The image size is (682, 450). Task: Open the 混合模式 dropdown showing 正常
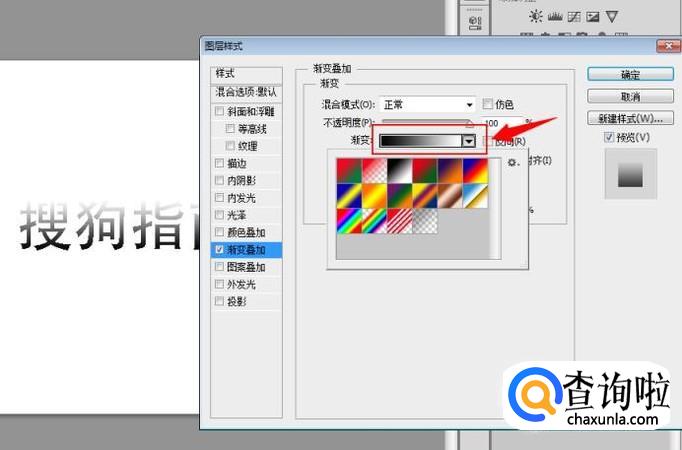point(427,105)
